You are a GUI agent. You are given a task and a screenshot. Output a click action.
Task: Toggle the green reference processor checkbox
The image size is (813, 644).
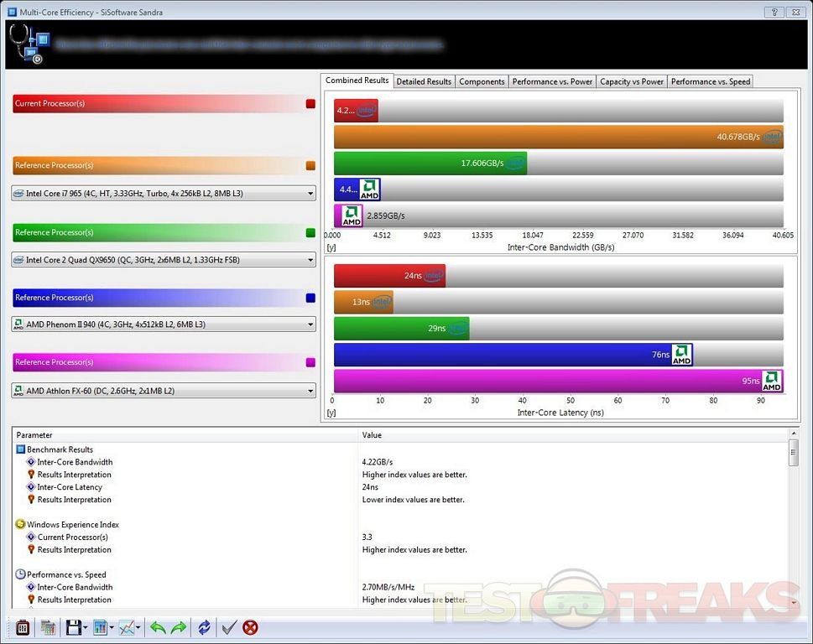pos(310,232)
